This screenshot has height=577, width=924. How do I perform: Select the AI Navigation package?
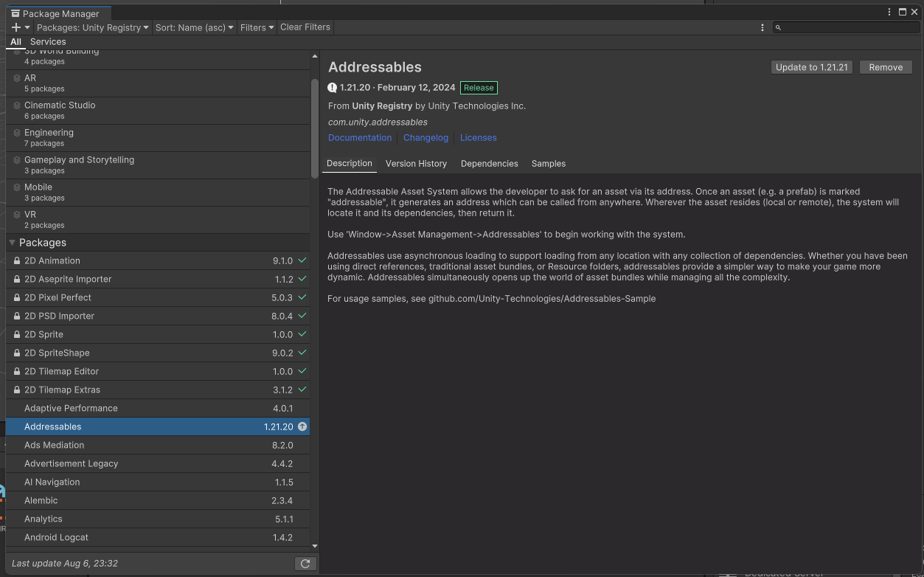[x=158, y=482]
